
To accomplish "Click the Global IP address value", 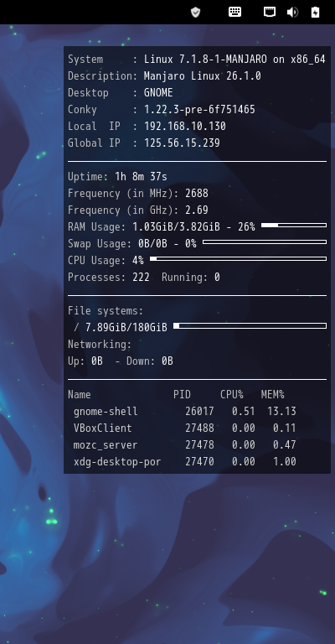I will [x=182, y=143].
